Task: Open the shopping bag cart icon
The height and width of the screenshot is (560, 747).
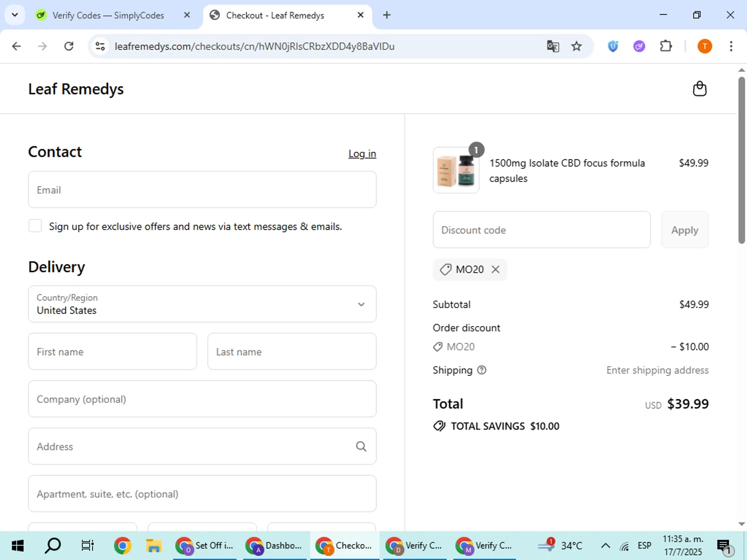Action: [700, 89]
